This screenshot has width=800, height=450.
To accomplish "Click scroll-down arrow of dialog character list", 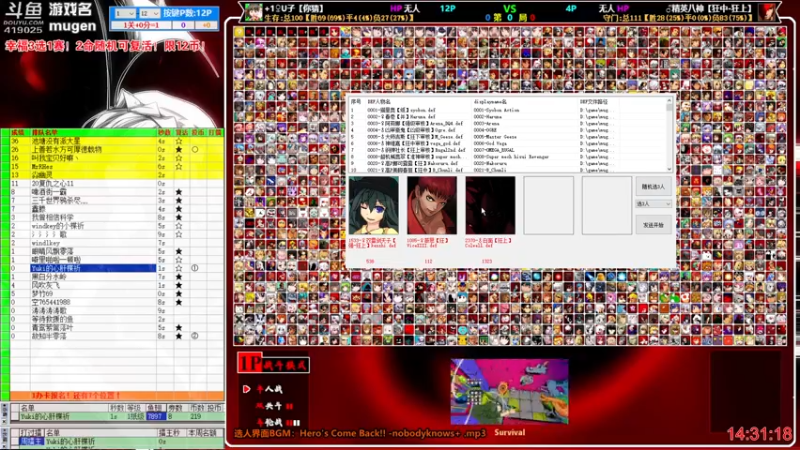I will pos(669,169).
